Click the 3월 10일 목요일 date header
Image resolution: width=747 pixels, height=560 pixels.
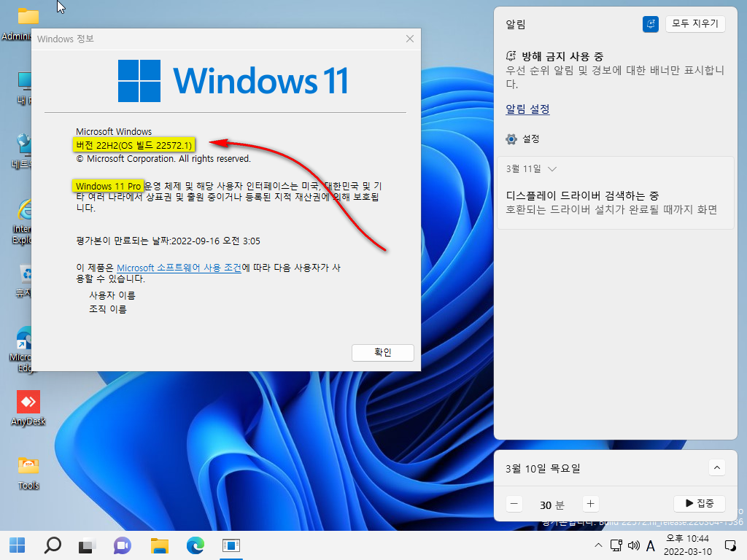pos(543,469)
